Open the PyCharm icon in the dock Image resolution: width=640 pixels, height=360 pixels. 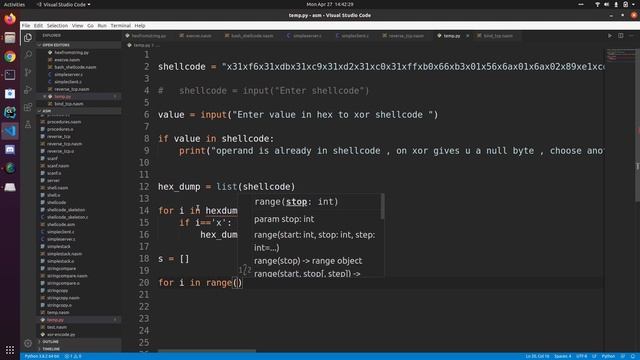10,112
